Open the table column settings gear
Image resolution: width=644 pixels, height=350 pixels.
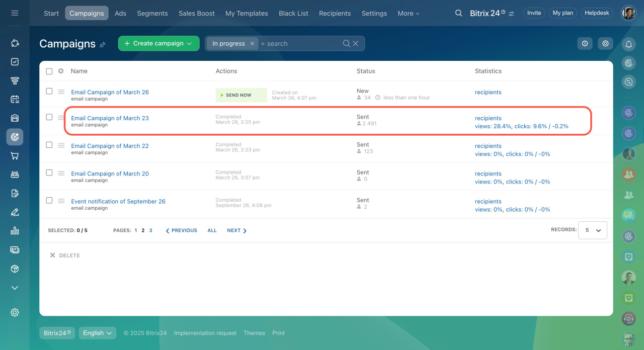coord(61,71)
